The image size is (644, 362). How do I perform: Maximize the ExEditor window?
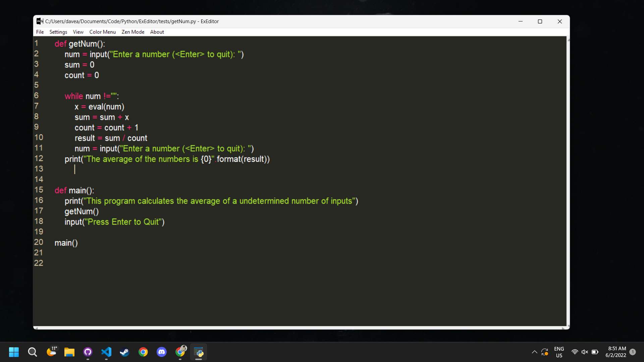pyautogui.click(x=540, y=21)
